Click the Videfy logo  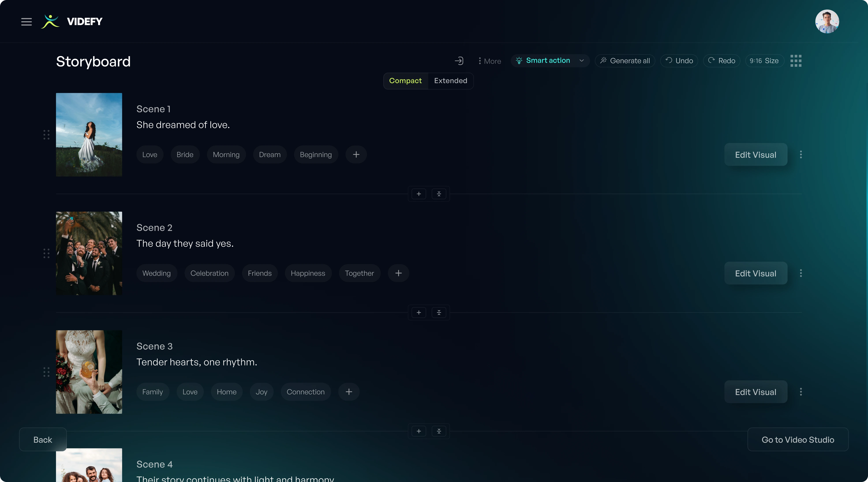(71, 22)
